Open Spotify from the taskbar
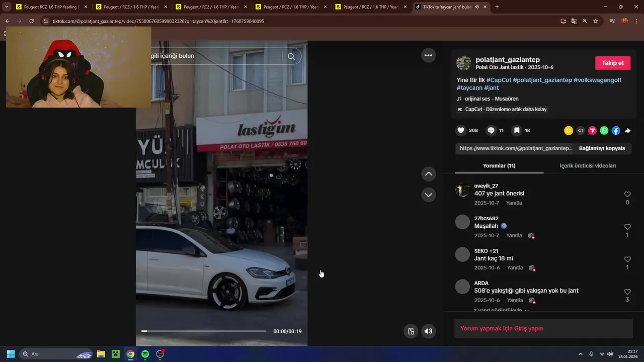 [x=145, y=354]
